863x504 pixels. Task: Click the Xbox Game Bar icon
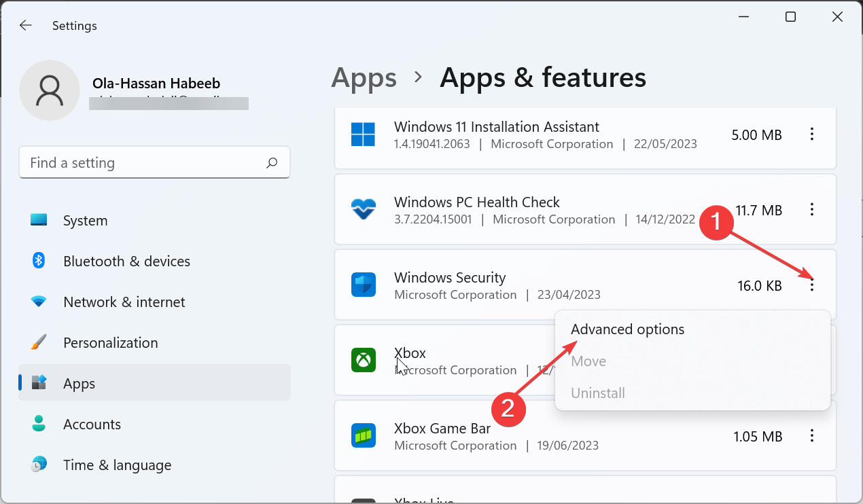(x=364, y=436)
